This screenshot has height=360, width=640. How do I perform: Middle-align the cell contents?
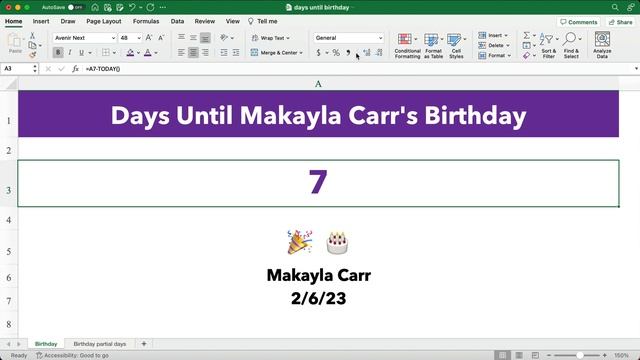(x=193, y=38)
